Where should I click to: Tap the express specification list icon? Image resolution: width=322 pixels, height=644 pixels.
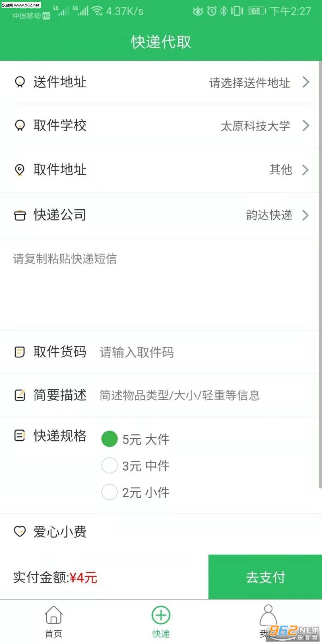click(19, 436)
